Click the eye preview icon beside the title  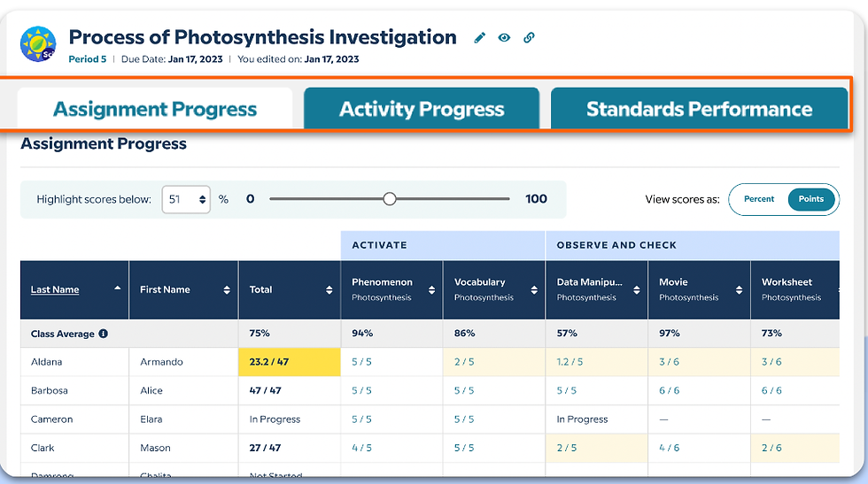coord(504,38)
